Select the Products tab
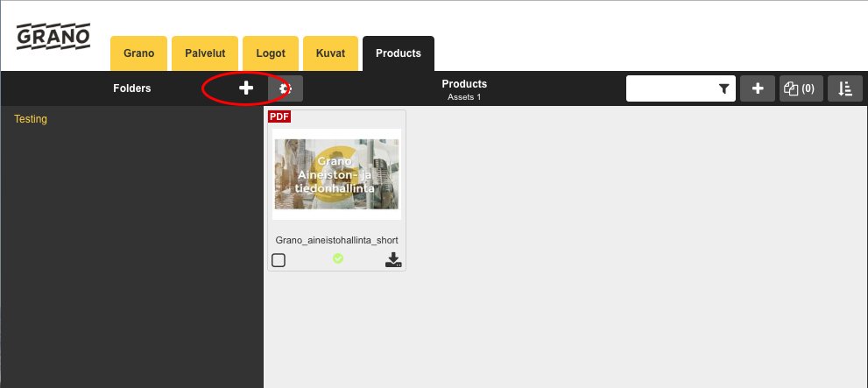 399,53
